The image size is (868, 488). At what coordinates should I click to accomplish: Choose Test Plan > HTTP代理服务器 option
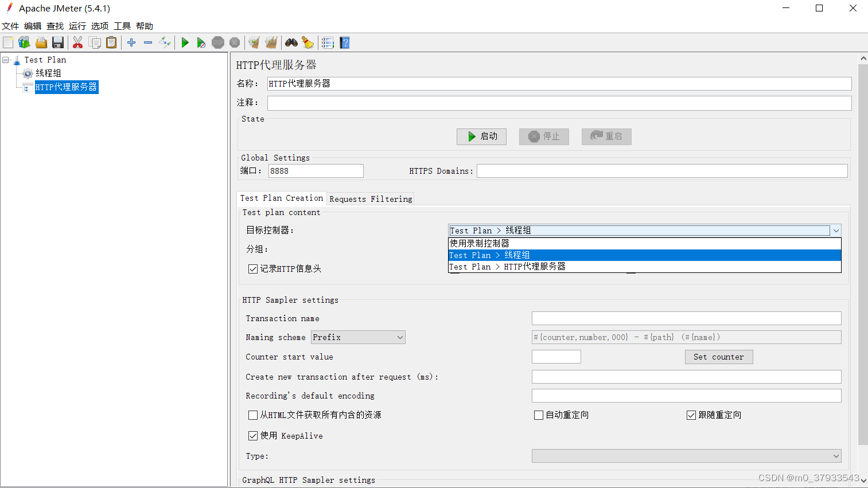[644, 267]
